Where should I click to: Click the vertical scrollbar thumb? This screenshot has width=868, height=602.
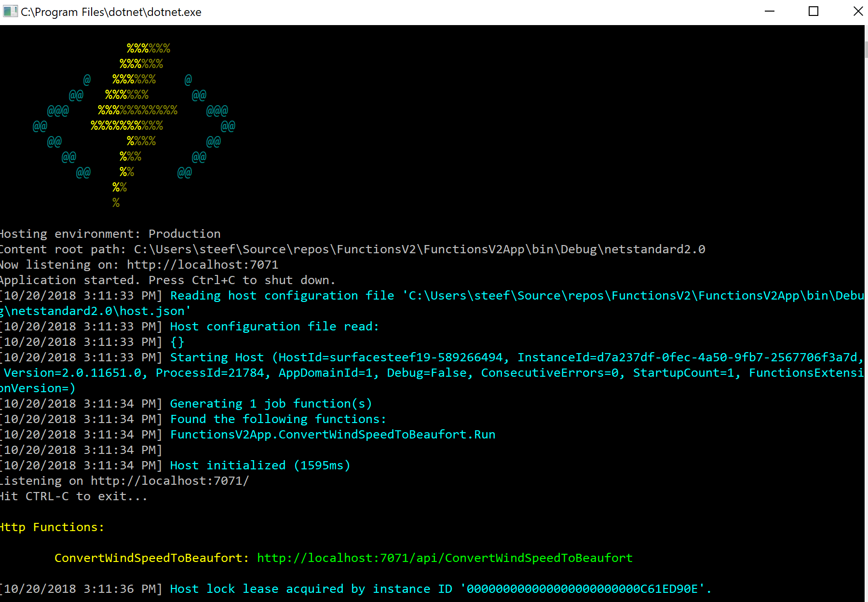pyautogui.click(x=866, y=50)
